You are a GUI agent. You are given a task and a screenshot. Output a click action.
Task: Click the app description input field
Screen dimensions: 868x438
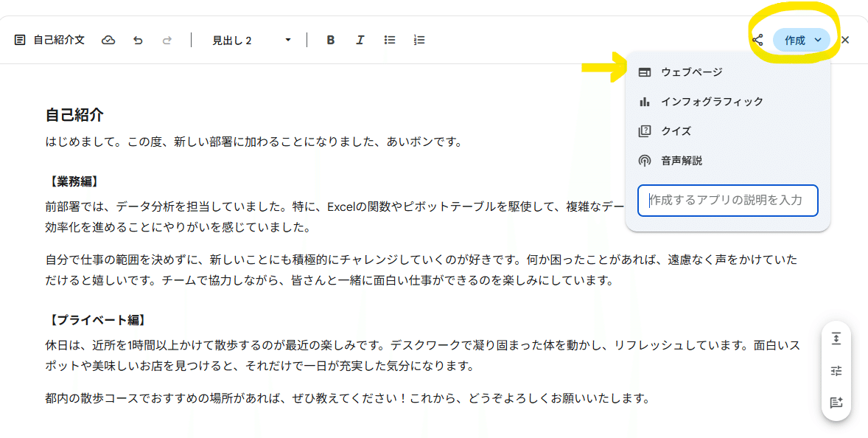point(727,201)
